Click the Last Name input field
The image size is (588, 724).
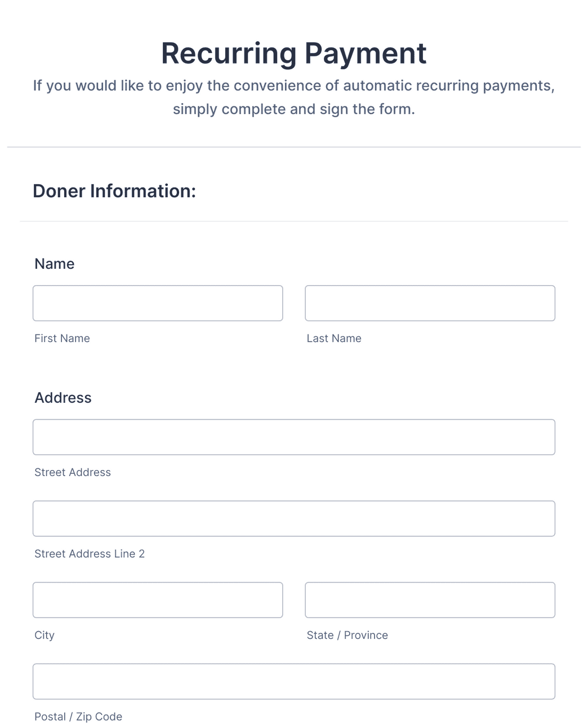coord(430,303)
